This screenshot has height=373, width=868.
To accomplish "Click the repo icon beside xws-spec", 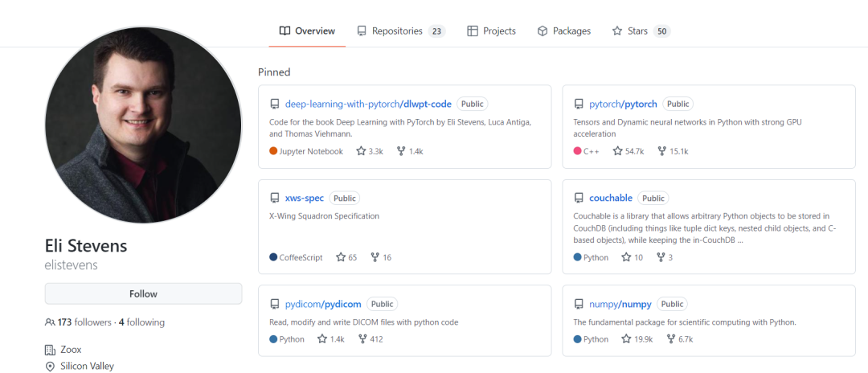I will [x=274, y=198].
